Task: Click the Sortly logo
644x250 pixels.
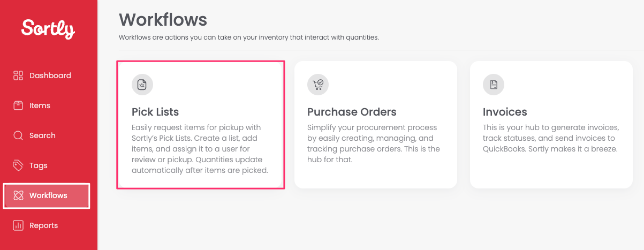Action: 48,29
